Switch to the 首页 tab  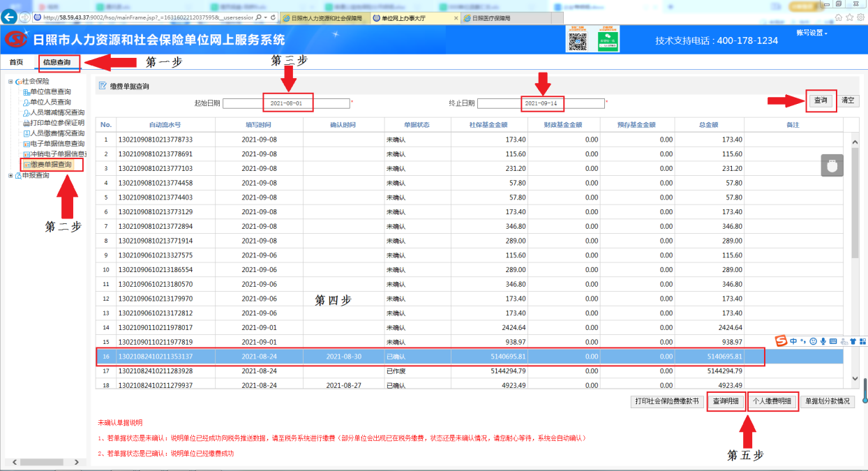tap(15, 62)
